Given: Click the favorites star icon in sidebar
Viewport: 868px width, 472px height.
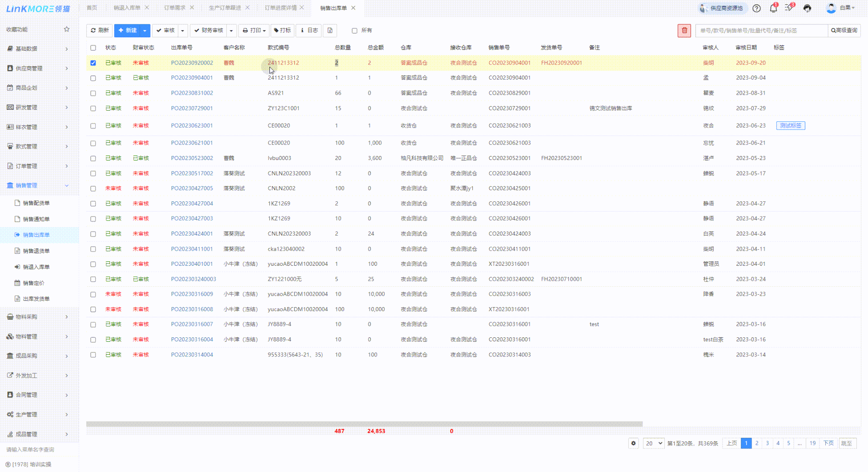Looking at the screenshot, I should (x=67, y=29).
